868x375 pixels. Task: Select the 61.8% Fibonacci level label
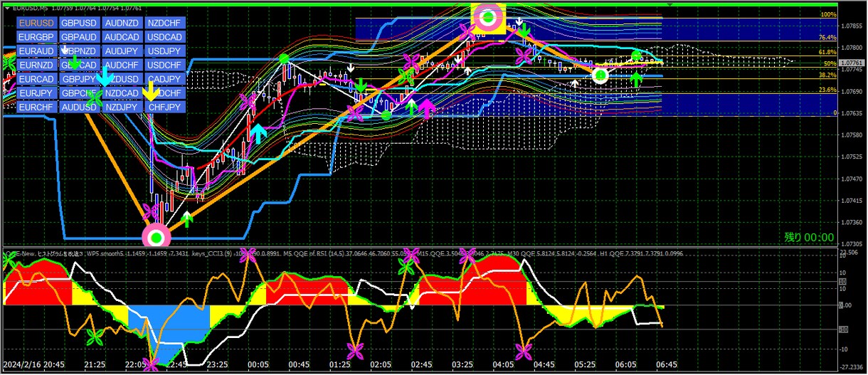coord(827,52)
